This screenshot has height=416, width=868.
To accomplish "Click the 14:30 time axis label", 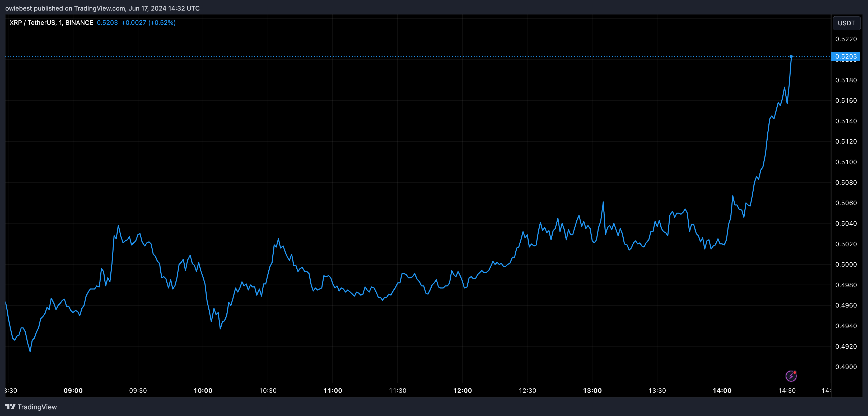I will click(x=787, y=390).
